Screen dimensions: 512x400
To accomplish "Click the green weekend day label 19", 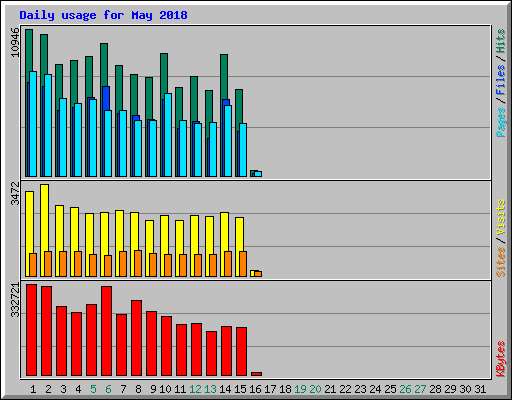I will [x=300, y=389].
